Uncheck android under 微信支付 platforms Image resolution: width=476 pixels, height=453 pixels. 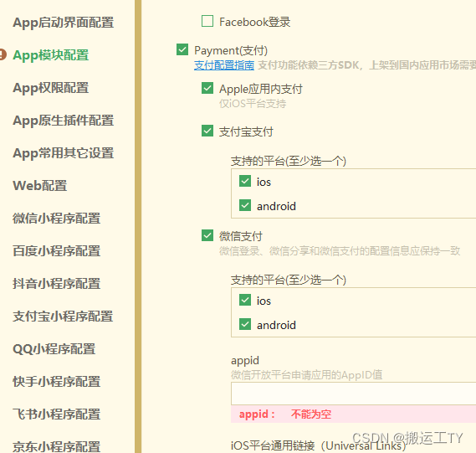[245, 324]
